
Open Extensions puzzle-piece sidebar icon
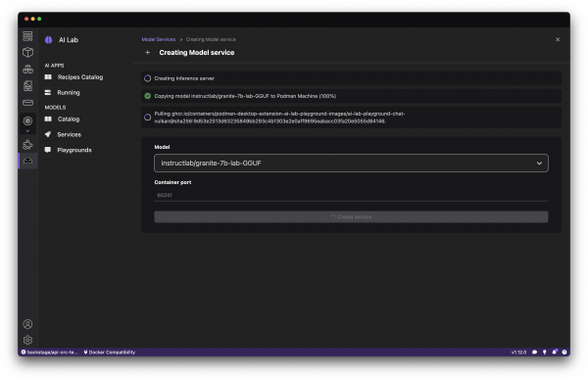pyautogui.click(x=27, y=145)
